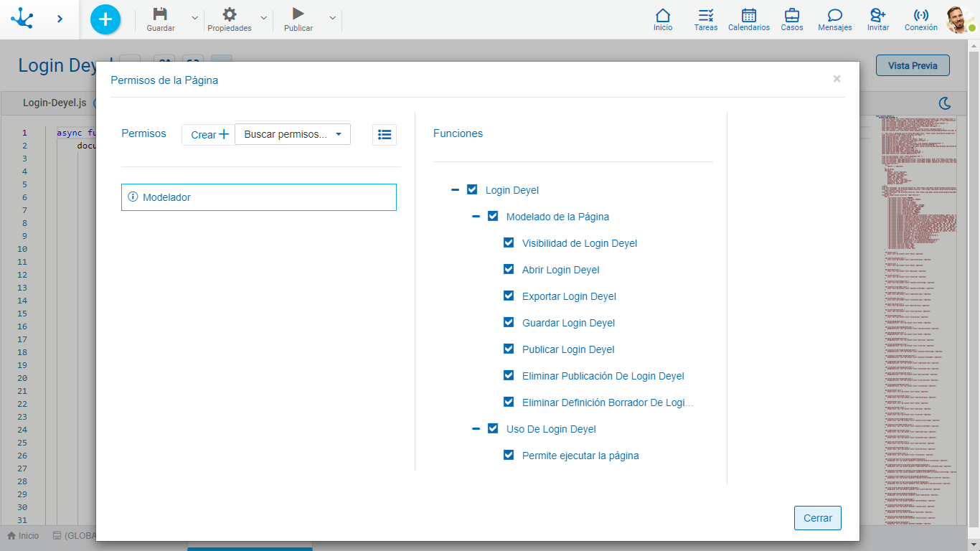The height and width of the screenshot is (551, 980).
Task: Open the Publicar dropdown arrow
Action: [x=332, y=18]
